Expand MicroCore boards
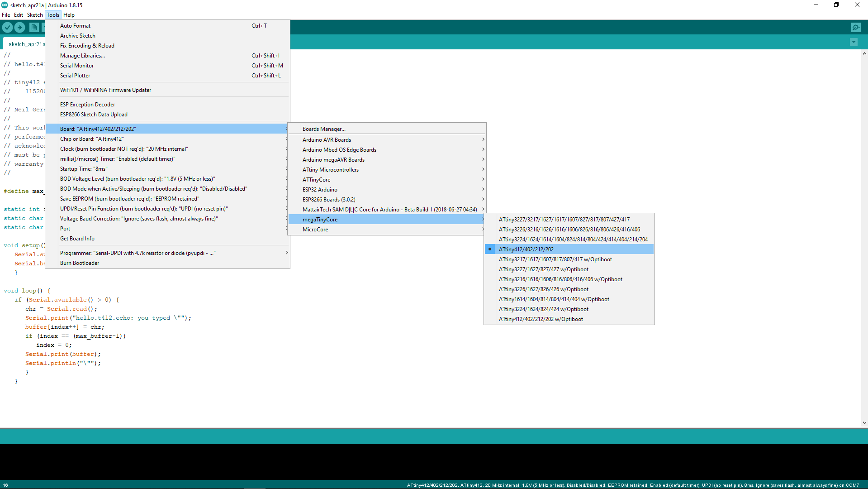The width and height of the screenshot is (868, 489). pyautogui.click(x=387, y=230)
